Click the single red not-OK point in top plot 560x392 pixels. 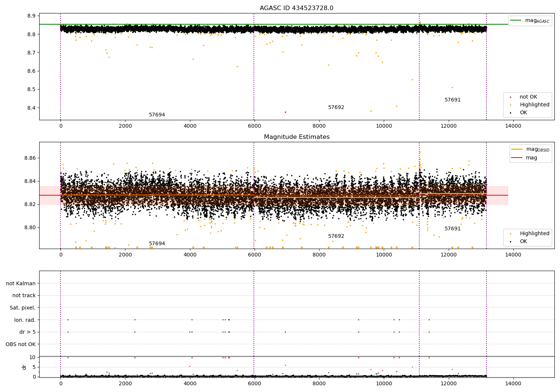(x=285, y=112)
